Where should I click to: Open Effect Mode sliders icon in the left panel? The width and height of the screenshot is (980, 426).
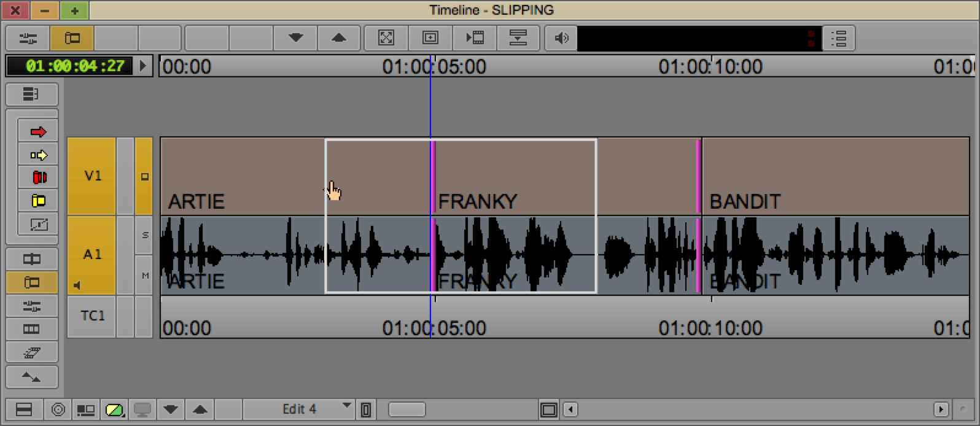click(x=31, y=306)
